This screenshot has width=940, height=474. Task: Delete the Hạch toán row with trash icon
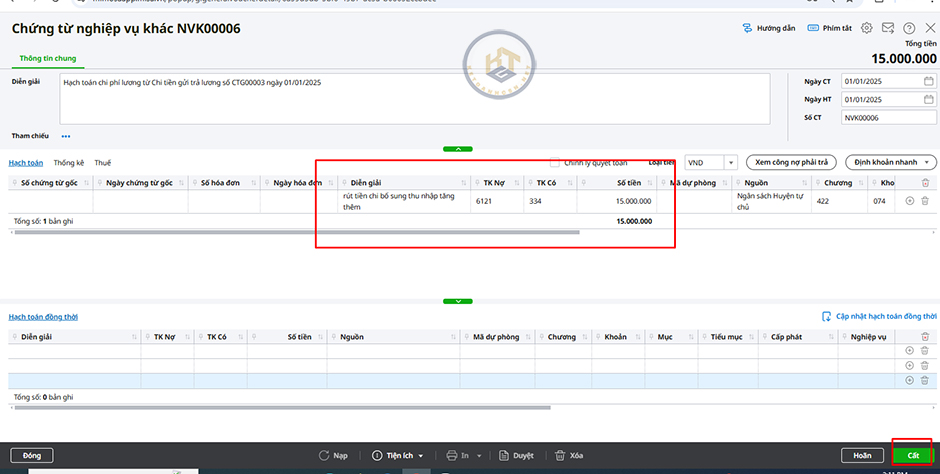click(924, 201)
